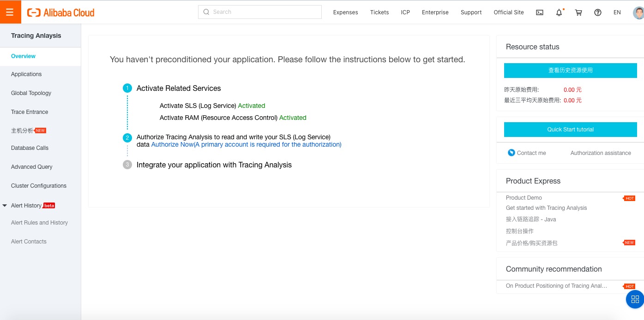The height and width of the screenshot is (320, 644).
Task: Click the Authorize Now link
Action: point(172,144)
